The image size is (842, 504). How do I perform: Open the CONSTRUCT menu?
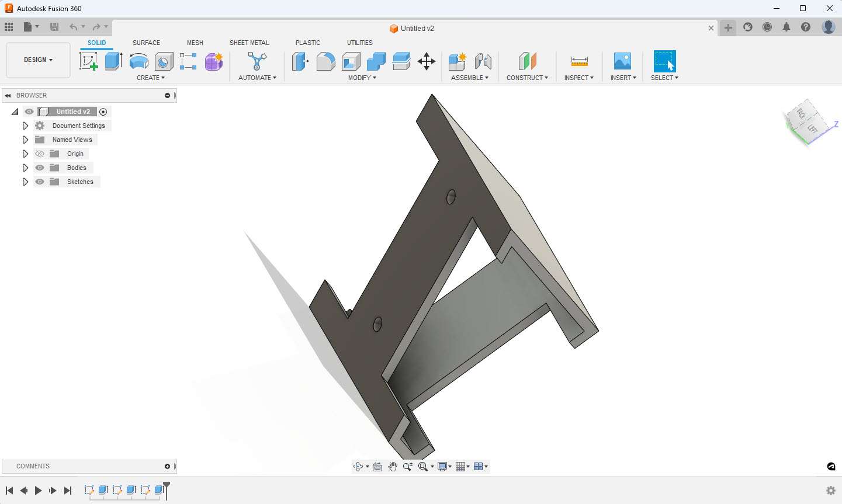tap(527, 78)
